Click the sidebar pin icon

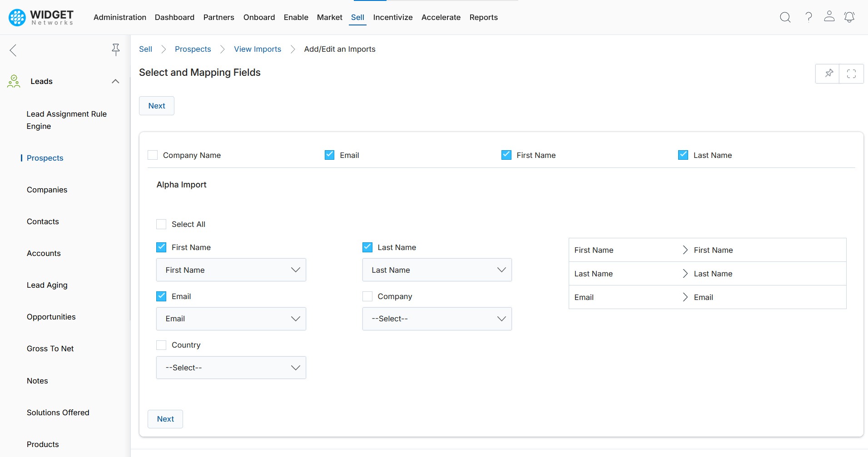pos(116,49)
